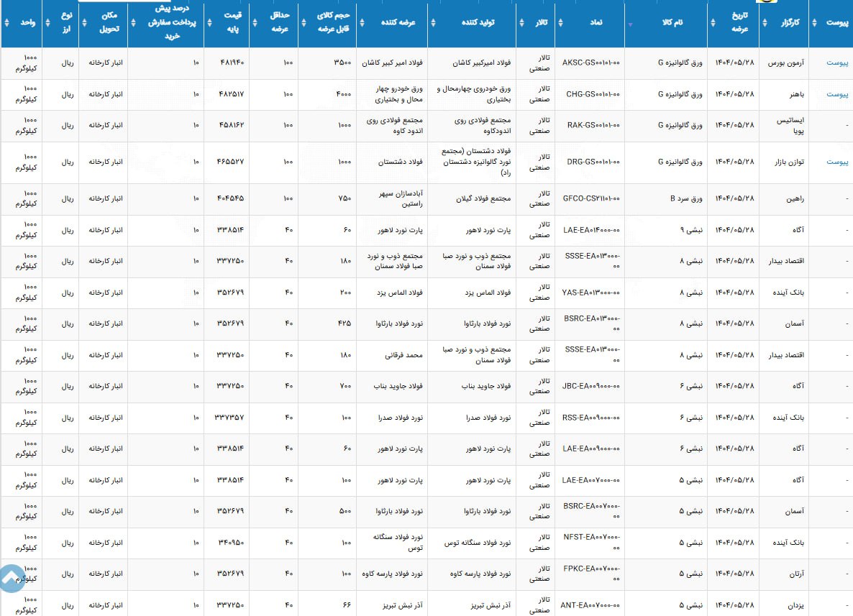Screen dimensions: 853x616
Task: Select base price value ۴۸۲۵۱۷
Action: click(x=232, y=95)
